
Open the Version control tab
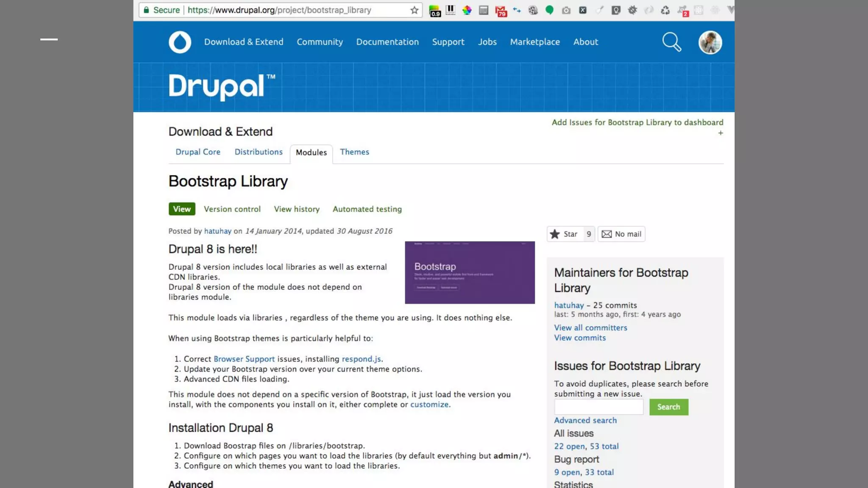point(232,209)
